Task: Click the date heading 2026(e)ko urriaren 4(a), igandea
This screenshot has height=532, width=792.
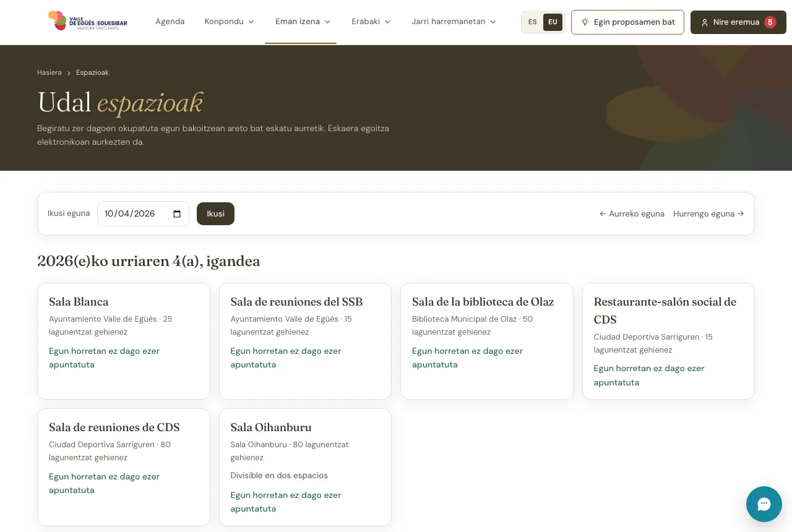Action: coord(148,261)
